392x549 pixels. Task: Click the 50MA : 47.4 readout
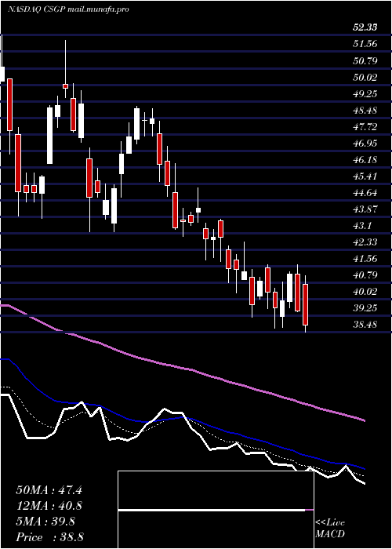click(49, 490)
